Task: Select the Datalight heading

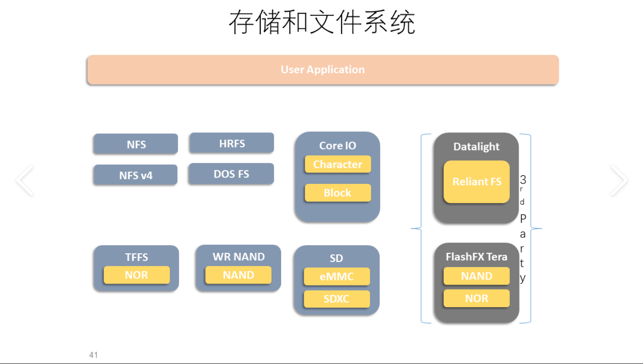Action: (477, 146)
